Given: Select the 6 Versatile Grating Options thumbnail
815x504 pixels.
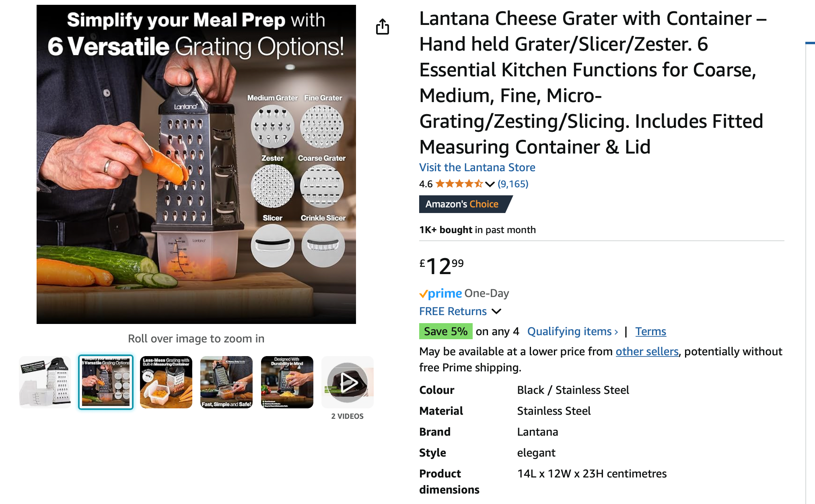Looking at the screenshot, I should (x=106, y=382).
